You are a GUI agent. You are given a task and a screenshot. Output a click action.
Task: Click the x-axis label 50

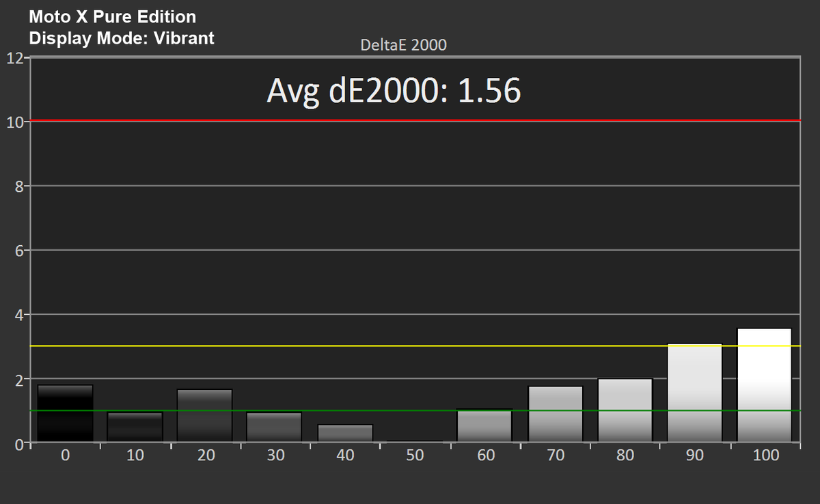click(415, 456)
